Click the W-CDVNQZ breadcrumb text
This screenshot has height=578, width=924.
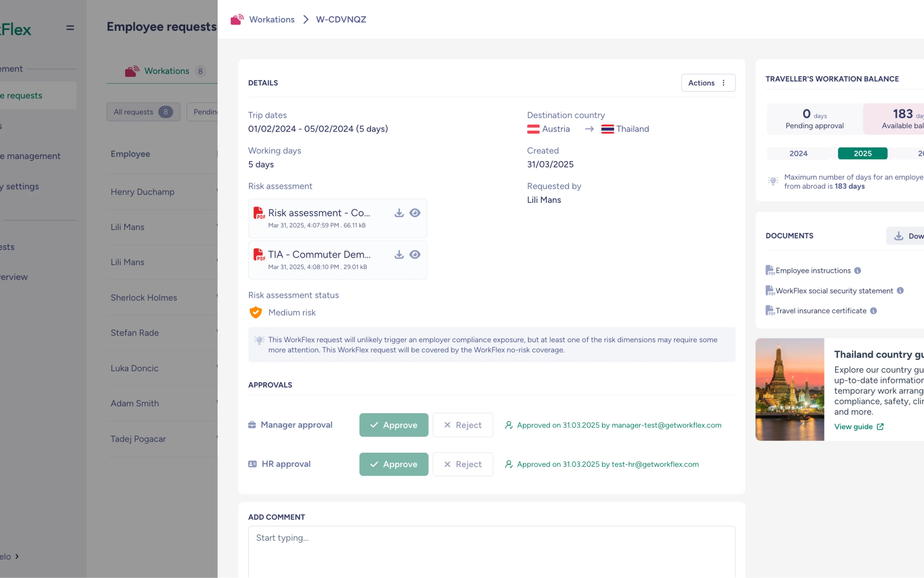pyautogui.click(x=341, y=19)
